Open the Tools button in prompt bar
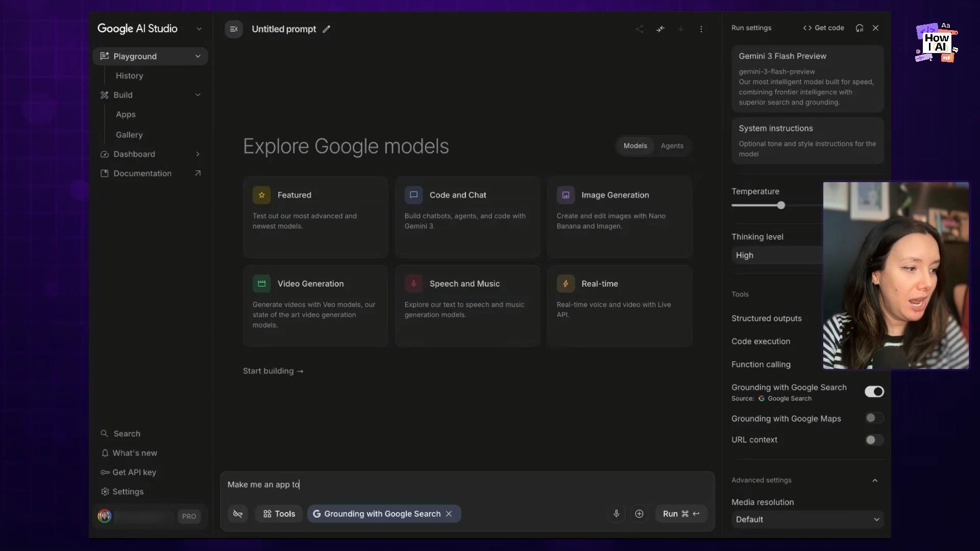This screenshot has height=551, width=980. (279, 514)
